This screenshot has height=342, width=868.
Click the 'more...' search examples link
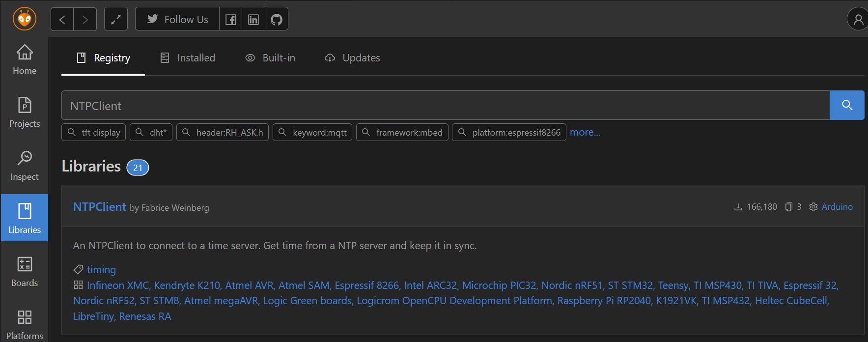coord(585,132)
